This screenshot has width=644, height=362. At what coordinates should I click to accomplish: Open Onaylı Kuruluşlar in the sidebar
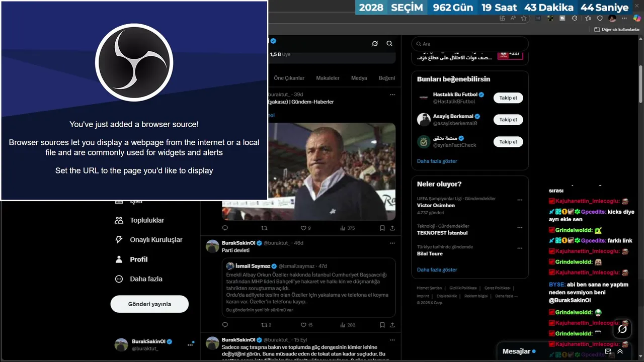click(x=149, y=240)
